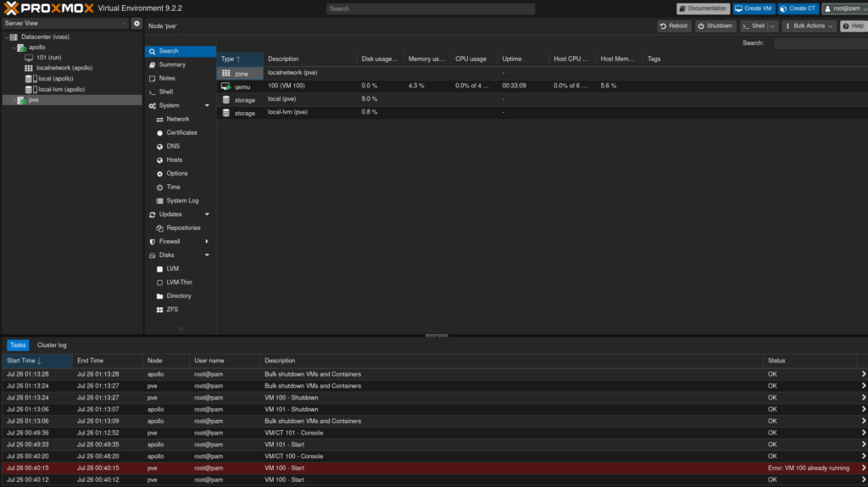
Task: Select the local-lvm (pve) storage row
Action: (x=542, y=113)
